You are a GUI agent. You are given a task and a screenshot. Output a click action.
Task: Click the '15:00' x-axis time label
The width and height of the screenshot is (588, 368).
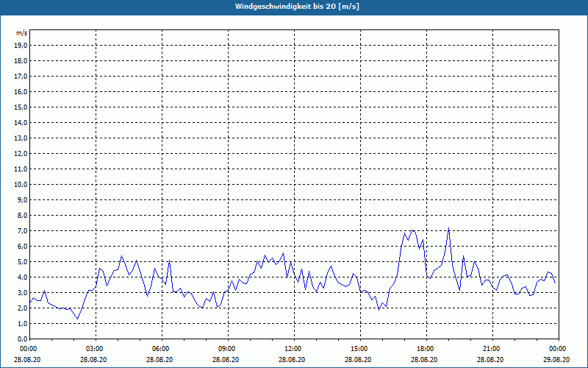click(x=360, y=349)
